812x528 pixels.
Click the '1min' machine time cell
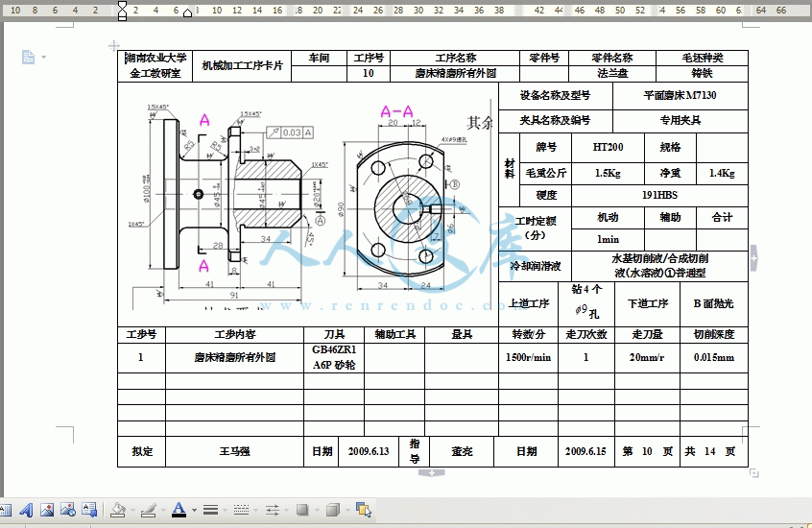tap(608, 239)
